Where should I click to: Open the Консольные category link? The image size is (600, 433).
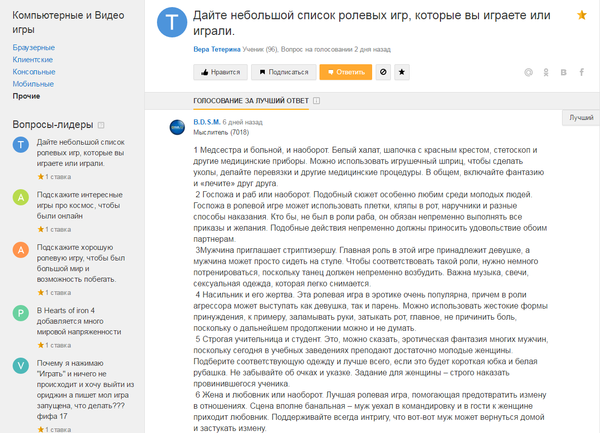[34, 72]
